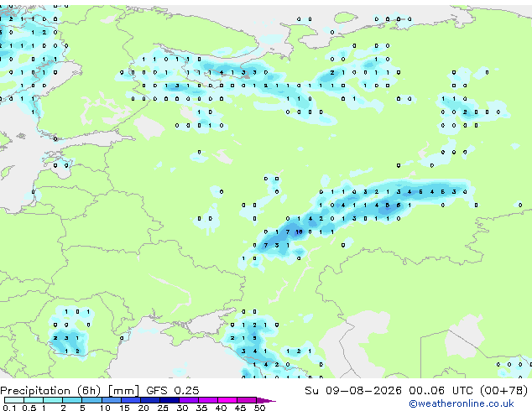The width and height of the screenshot is (532, 411).
Task: Click the 20–25 mm legend color swatch
Action: click(149, 400)
